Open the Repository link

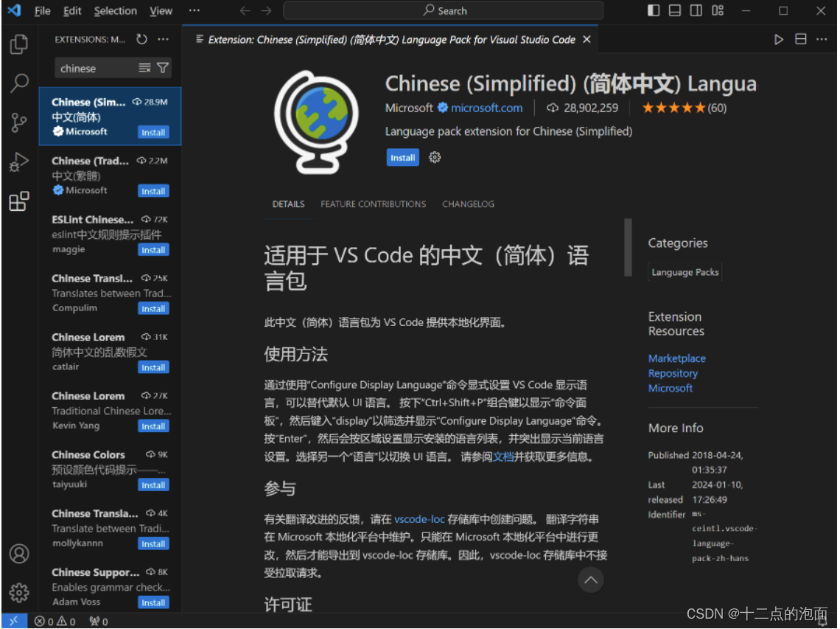(x=673, y=373)
